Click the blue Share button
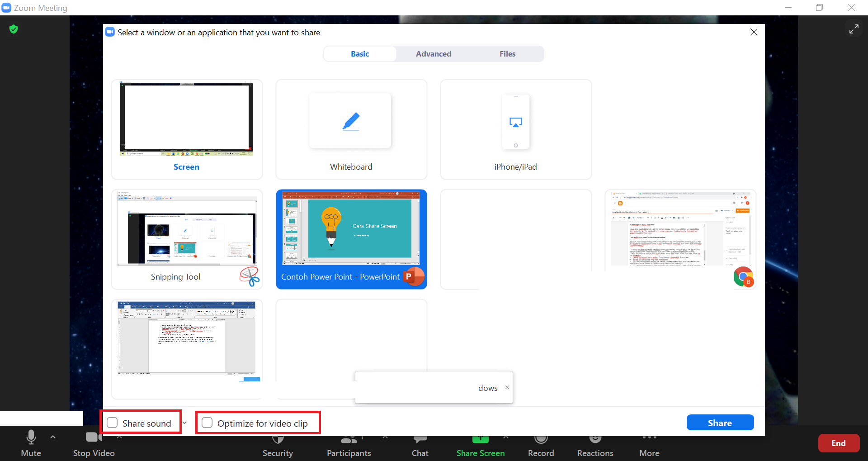 pyautogui.click(x=720, y=423)
